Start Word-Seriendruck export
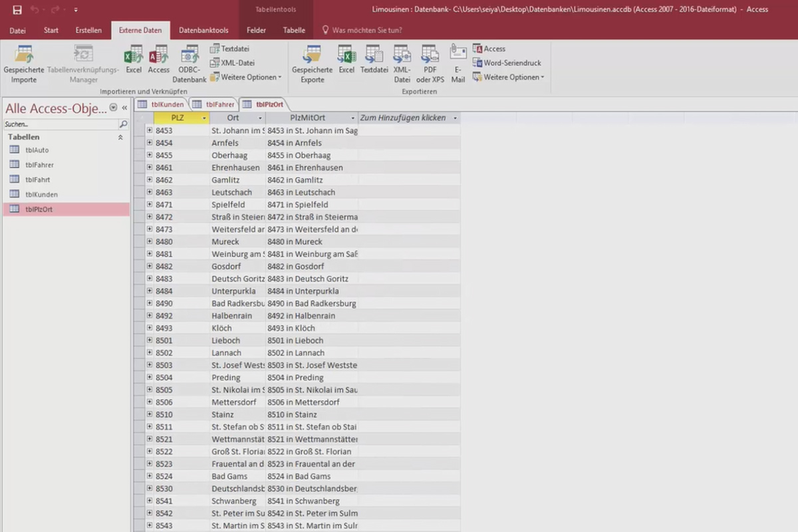 (x=507, y=63)
